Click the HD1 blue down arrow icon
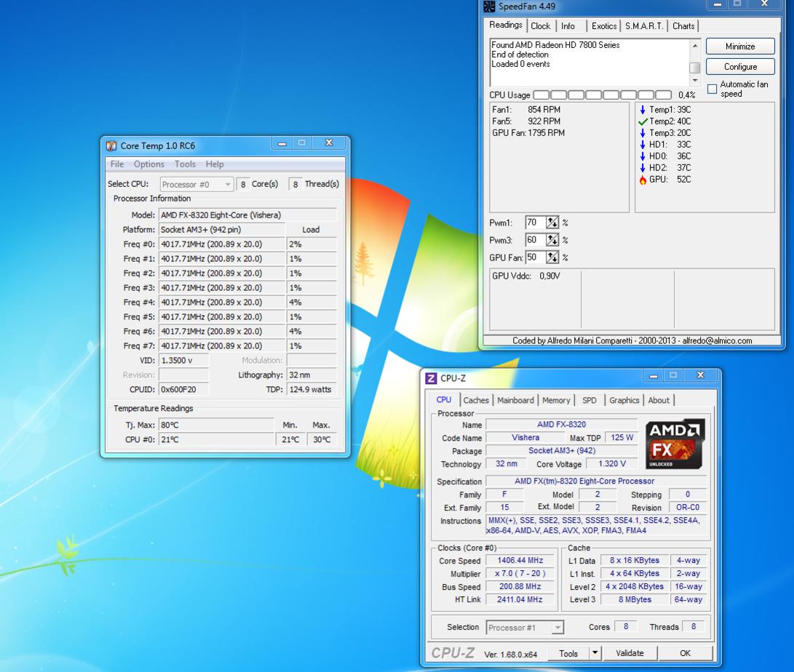794x672 pixels. (x=643, y=145)
